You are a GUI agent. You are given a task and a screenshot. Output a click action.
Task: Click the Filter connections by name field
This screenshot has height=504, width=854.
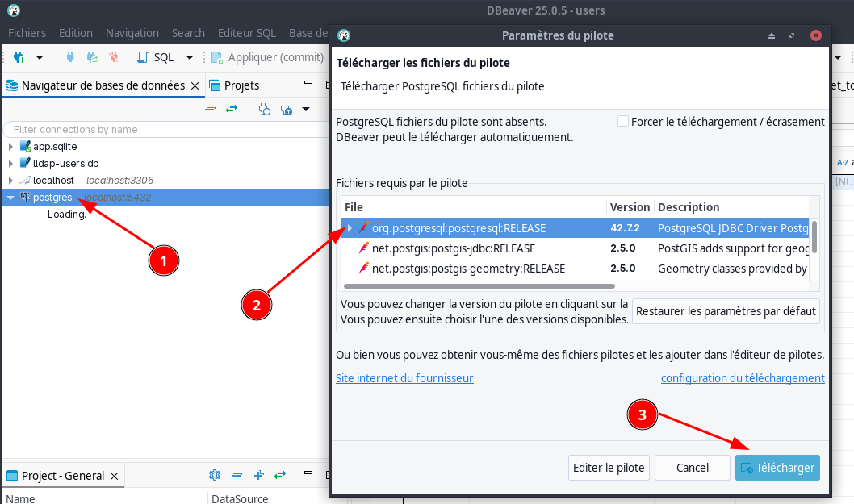point(165,130)
